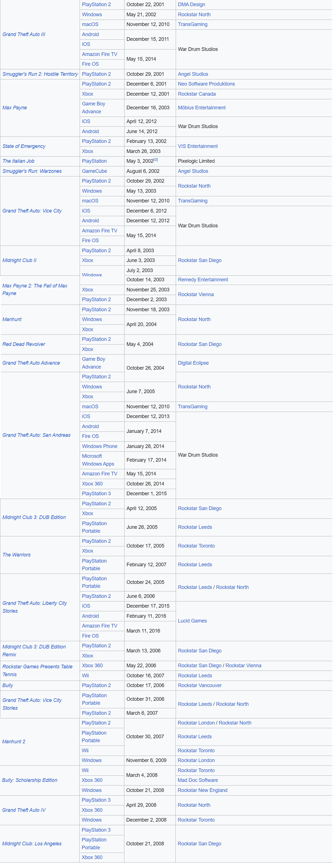The image size is (333, 868).
Task: Open the Rockstar Vancouver link
Action: pyautogui.click(x=200, y=685)
